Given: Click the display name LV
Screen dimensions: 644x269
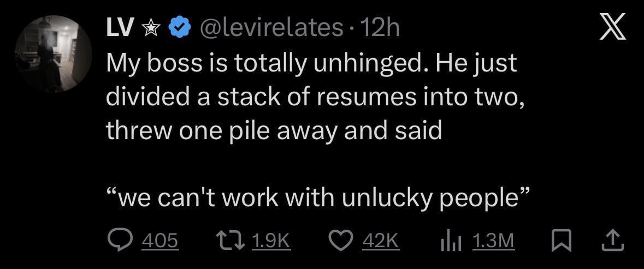Looking at the screenshot, I should [120, 28].
